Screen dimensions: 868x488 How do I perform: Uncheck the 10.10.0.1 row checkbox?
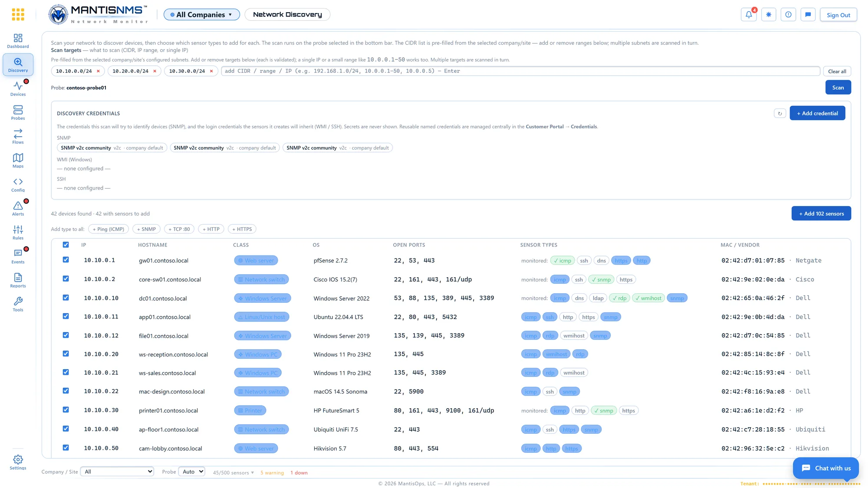66,260
